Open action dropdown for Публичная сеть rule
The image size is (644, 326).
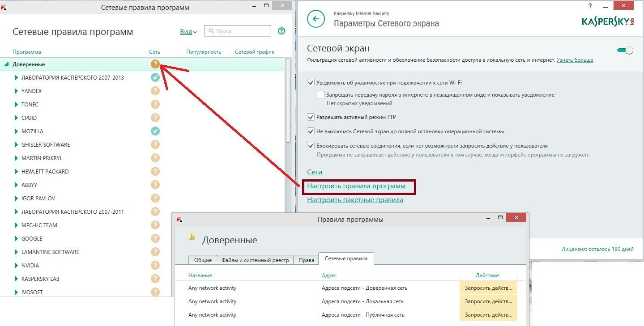point(488,315)
